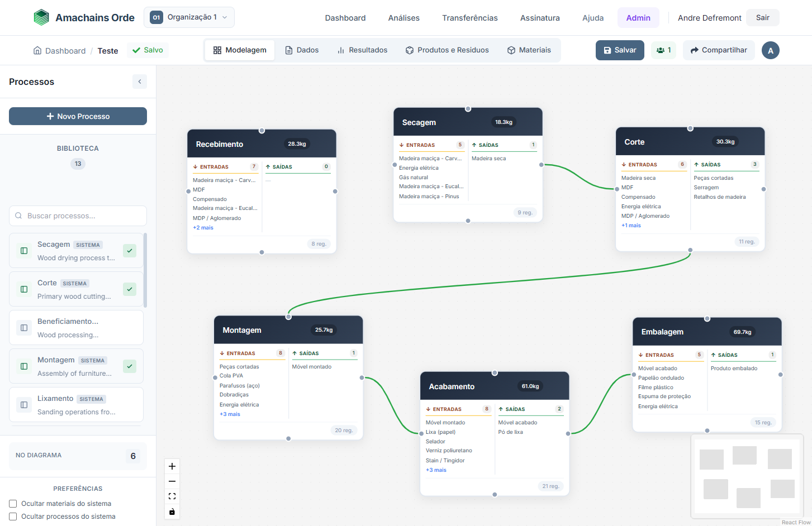The height and width of the screenshot is (526, 812).
Task: Click the Corte left input handle
Action: (617, 189)
